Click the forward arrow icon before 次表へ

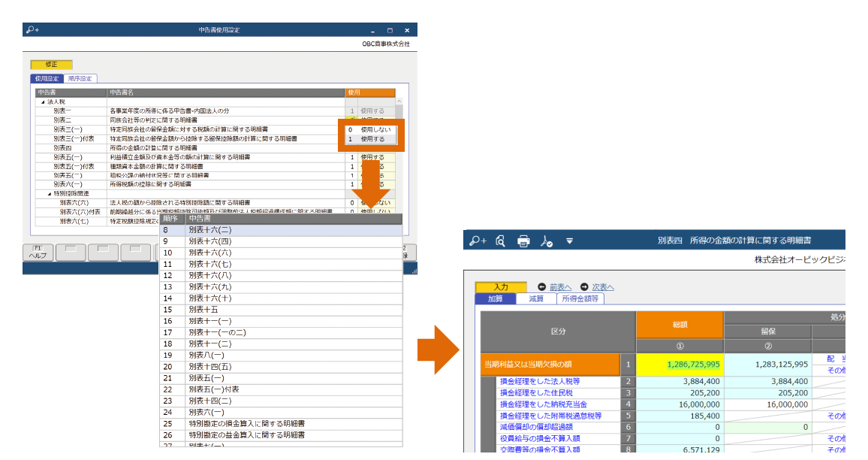tap(584, 287)
